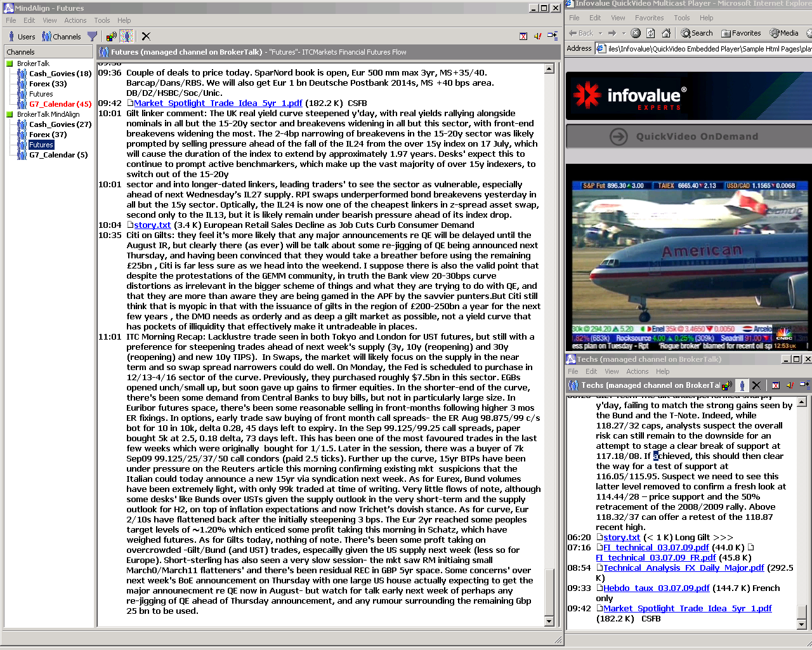812x650 pixels.
Task: Click speaker alert icon in Techs toolbar
Action: pyautogui.click(x=790, y=385)
